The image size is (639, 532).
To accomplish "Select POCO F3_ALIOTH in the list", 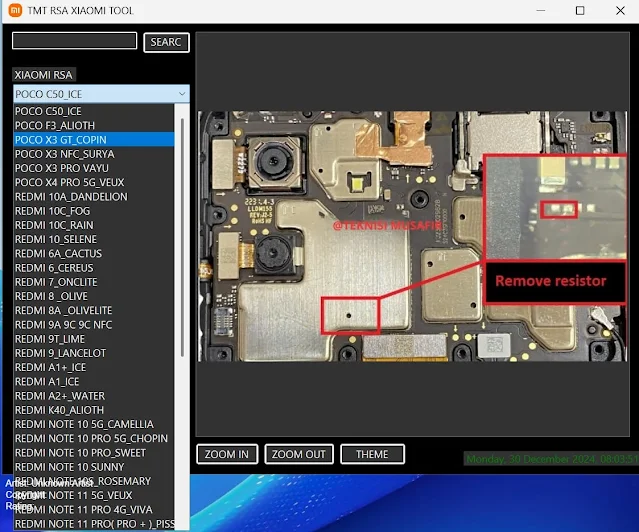I will coord(94,126).
